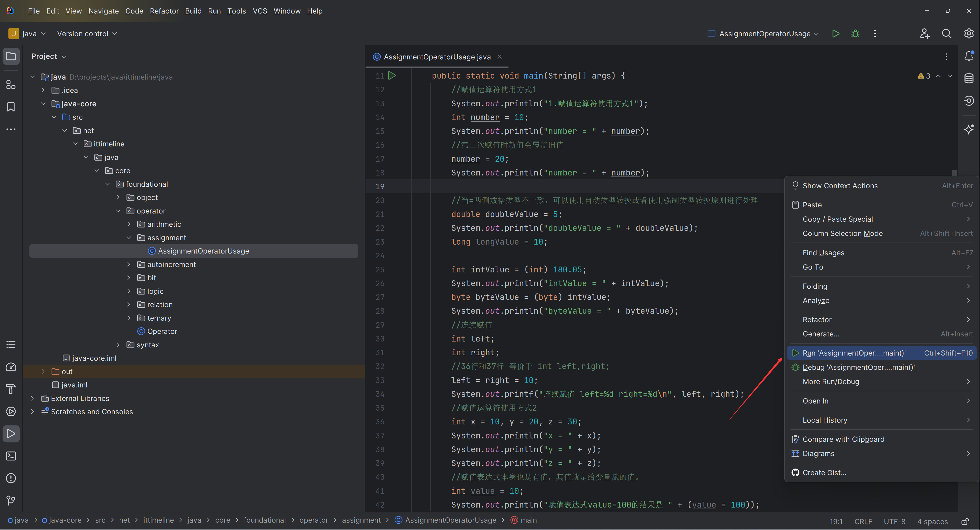Select Paste in the context menu
Screen dimensions: 980x530
point(882,205)
